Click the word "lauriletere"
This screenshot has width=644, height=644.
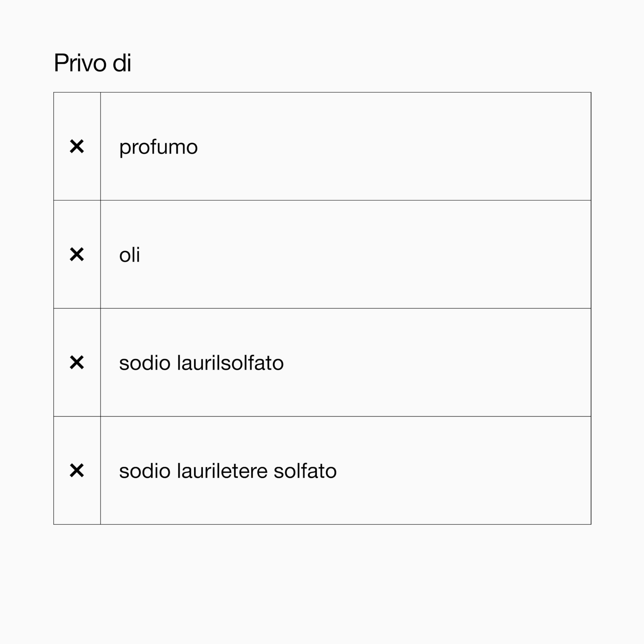coord(222,471)
